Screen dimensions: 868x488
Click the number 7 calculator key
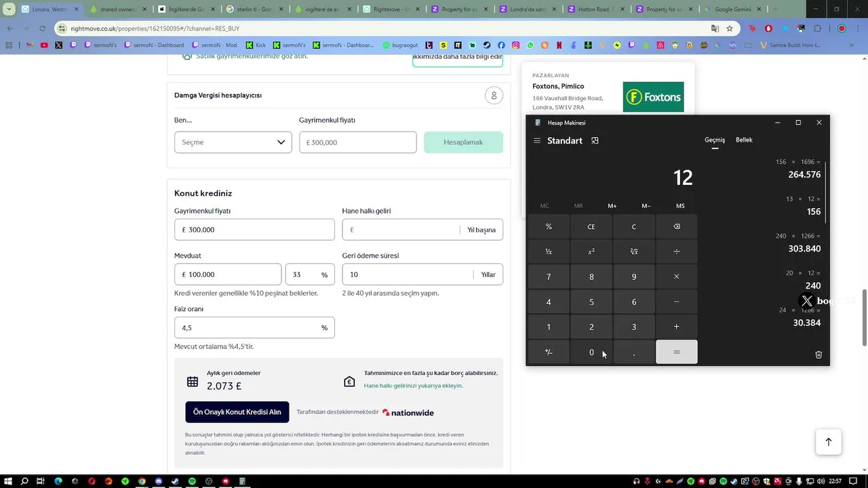pyautogui.click(x=549, y=277)
